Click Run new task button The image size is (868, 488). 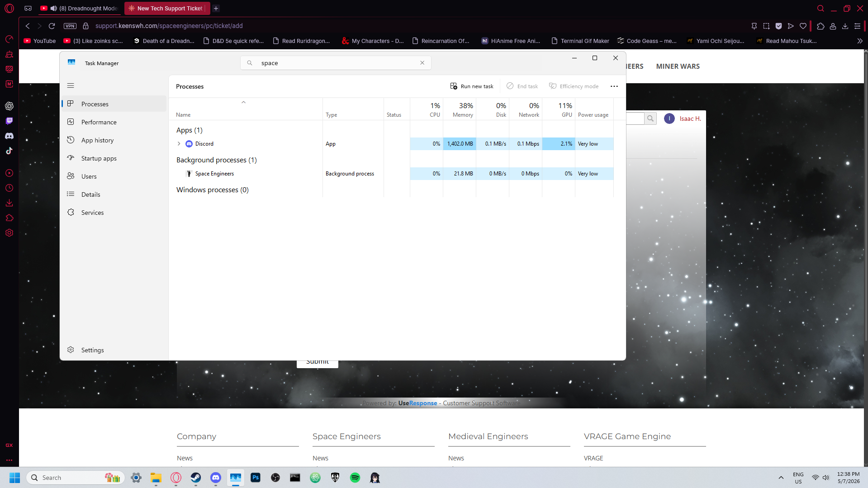[x=472, y=86]
